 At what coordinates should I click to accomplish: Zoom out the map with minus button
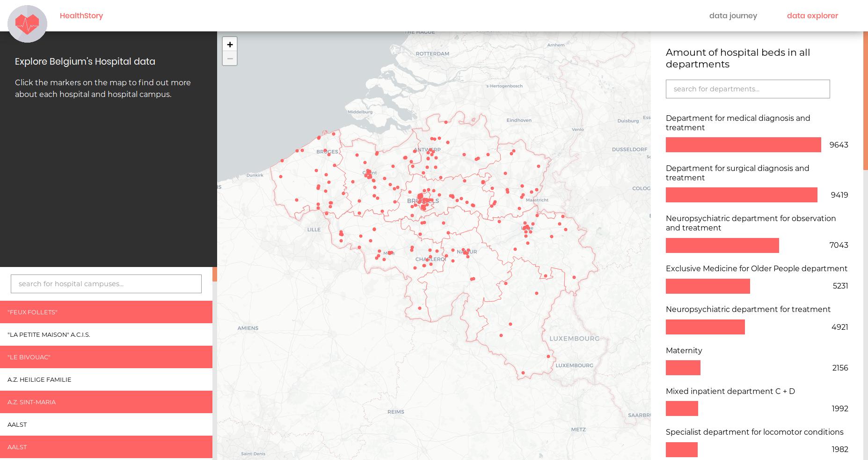230,59
